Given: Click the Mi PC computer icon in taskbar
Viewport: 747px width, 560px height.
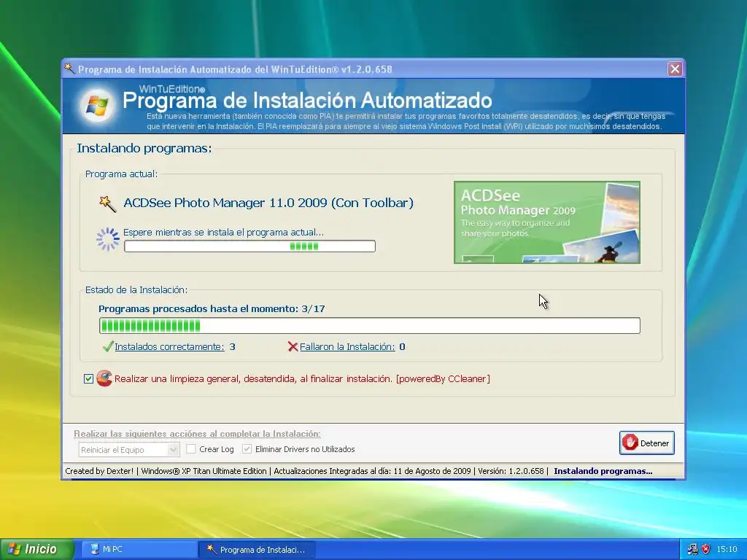Looking at the screenshot, I should click(95, 549).
